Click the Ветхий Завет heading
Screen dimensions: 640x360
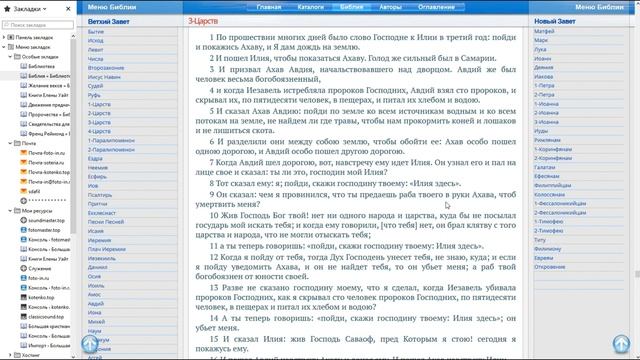(109, 21)
